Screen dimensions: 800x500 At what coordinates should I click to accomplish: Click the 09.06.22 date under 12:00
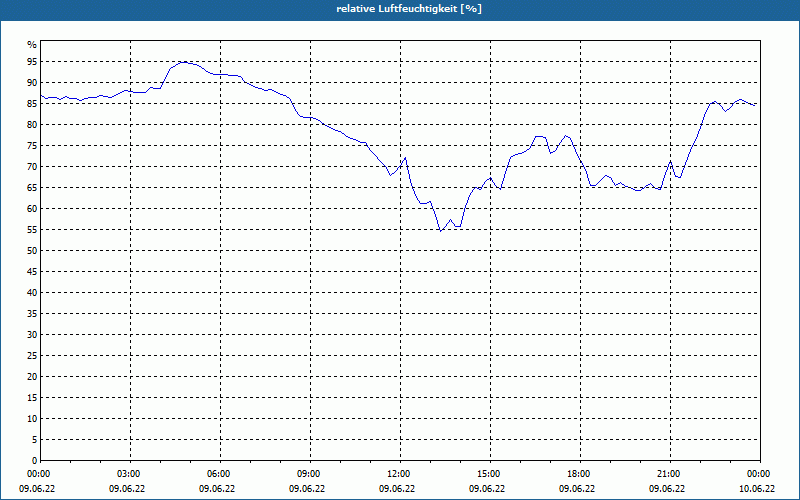[x=397, y=488]
